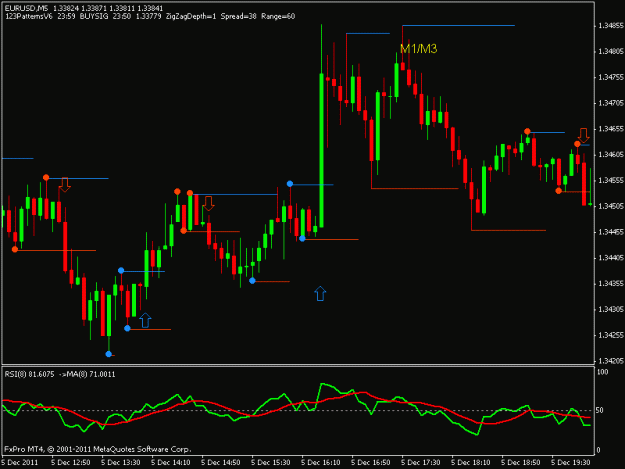Viewport: 625px width, 469px height.
Task: Click the RSI scale value 0
Action: click(x=600, y=450)
